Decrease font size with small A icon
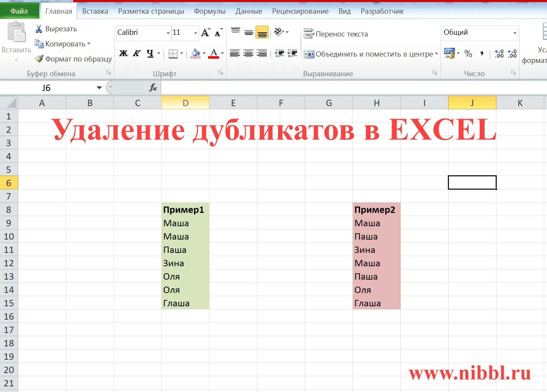This screenshot has width=547, height=392. coord(219,33)
